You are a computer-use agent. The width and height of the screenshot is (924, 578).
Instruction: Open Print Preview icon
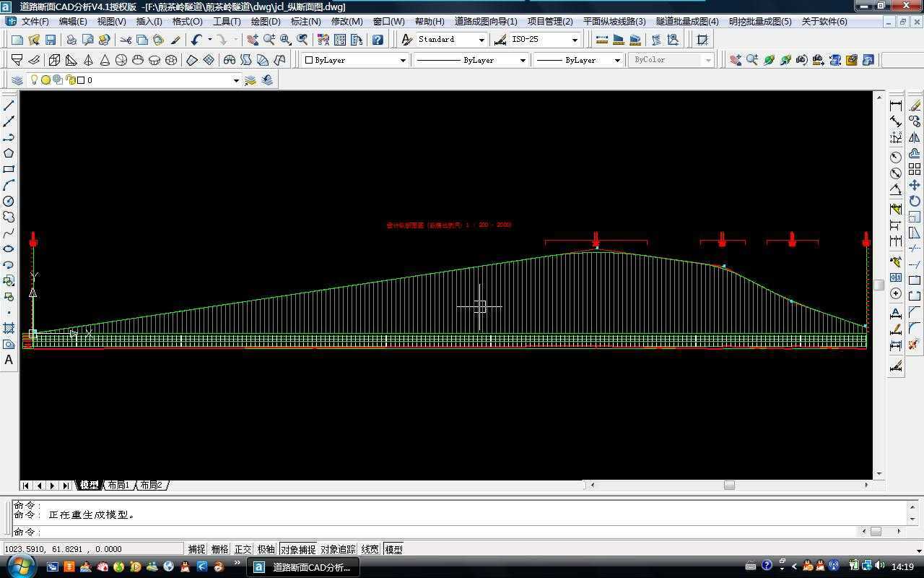pos(88,40)
